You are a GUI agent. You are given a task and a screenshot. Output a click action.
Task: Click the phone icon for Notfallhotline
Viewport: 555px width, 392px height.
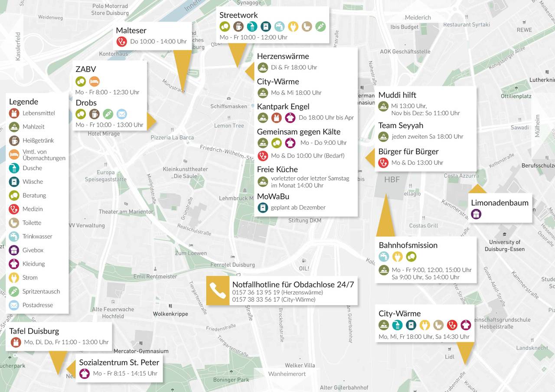click(x=217, y=291)
